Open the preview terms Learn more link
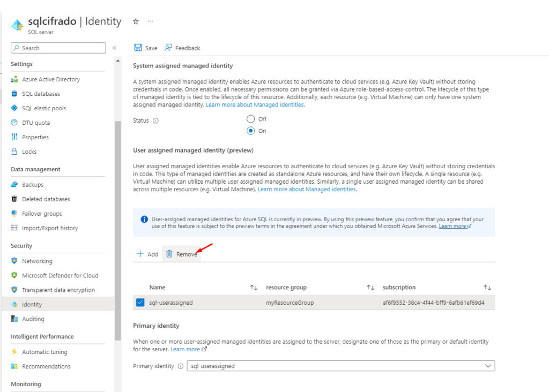This screenshot has width=549, height=392. click(455, 226)
